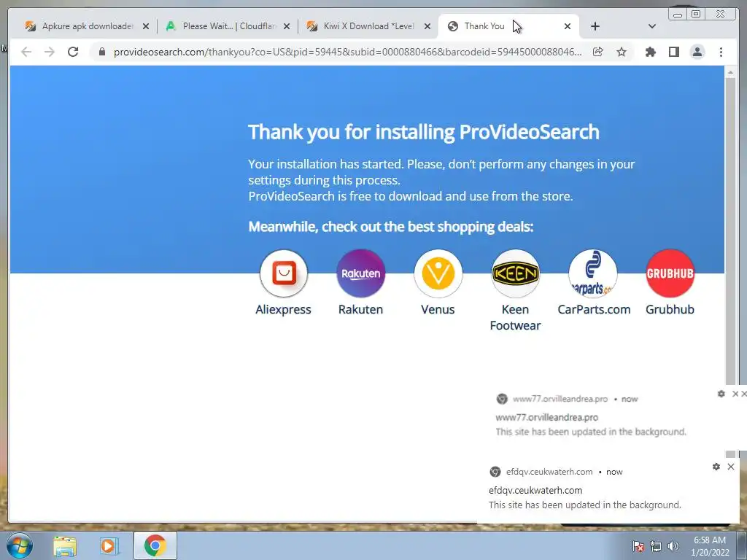The height and width of the screenshot is (560, 747).
Task: Go forward to the next page
Action: (50, 52)
